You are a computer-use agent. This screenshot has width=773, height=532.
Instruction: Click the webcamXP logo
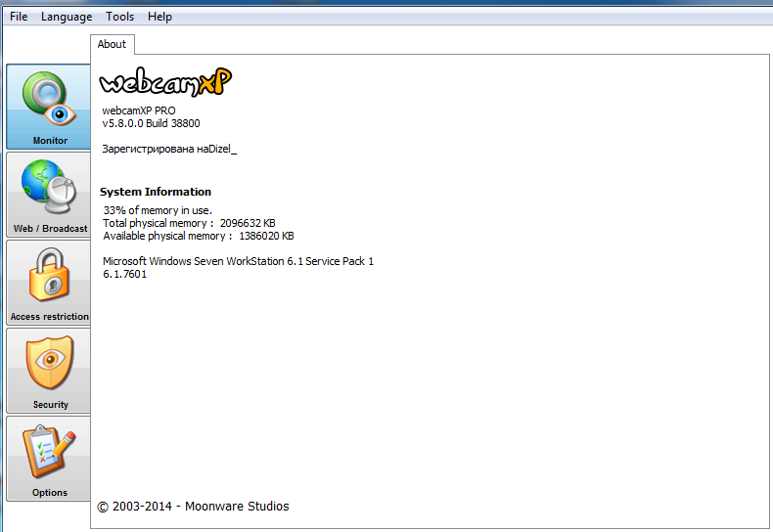[x=165, y=82]
